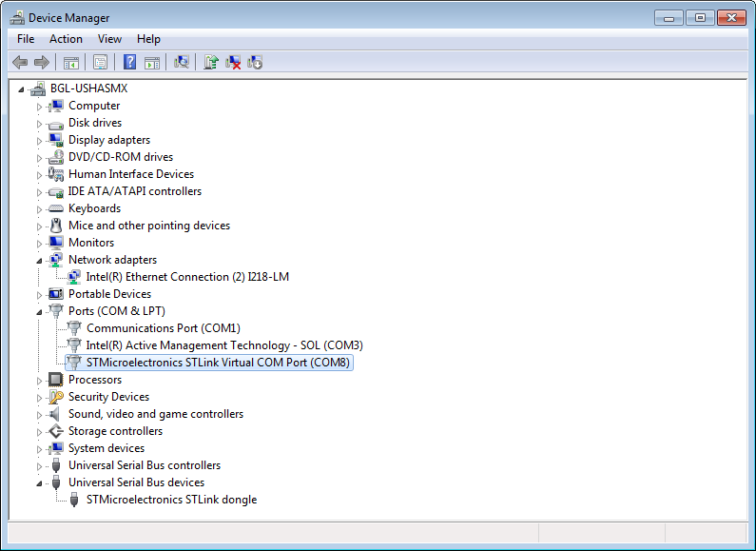The height and width of the screenshot is (551, 756).
Task: Click the Portable Devices category icon
Action: (56, 294)
